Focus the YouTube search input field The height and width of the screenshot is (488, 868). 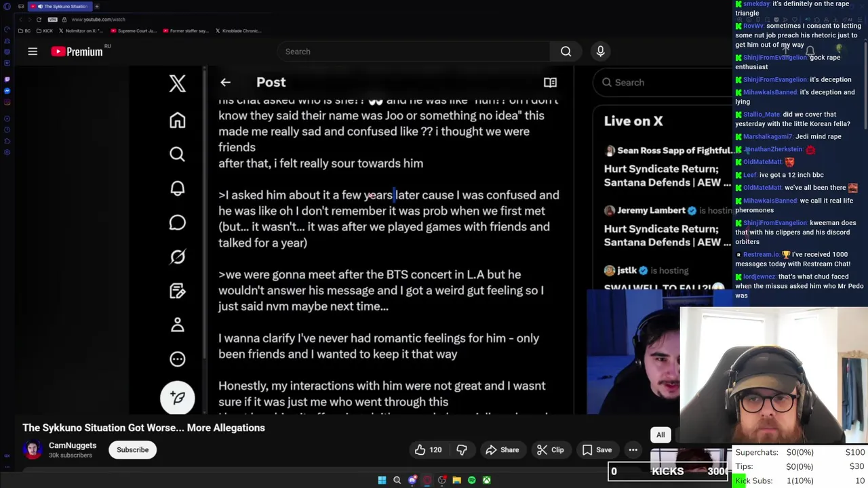point(414,52)
